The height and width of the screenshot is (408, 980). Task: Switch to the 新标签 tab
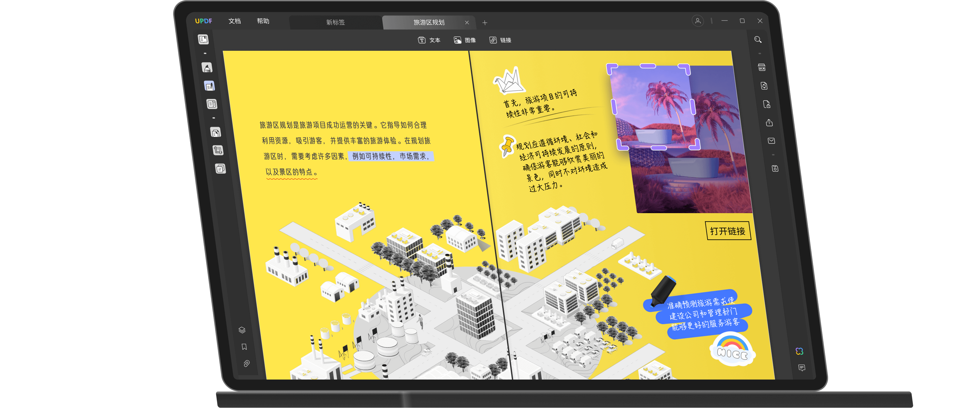[335, 22]
